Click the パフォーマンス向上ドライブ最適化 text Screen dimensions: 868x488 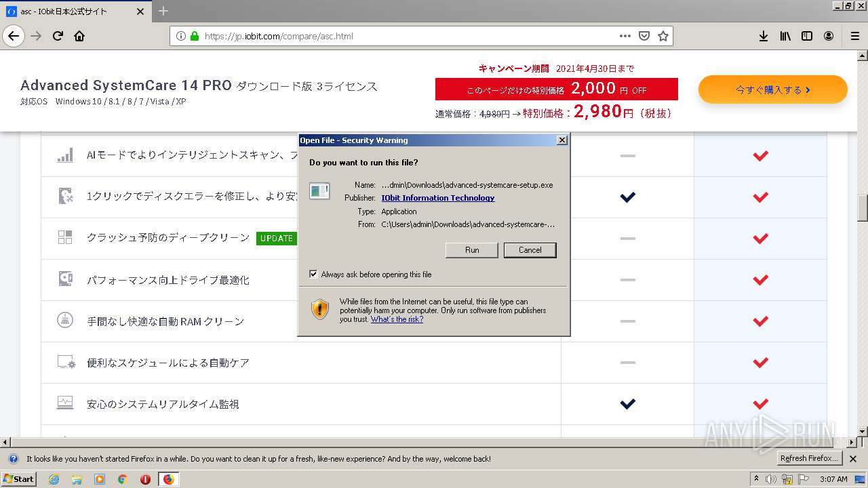168,280
